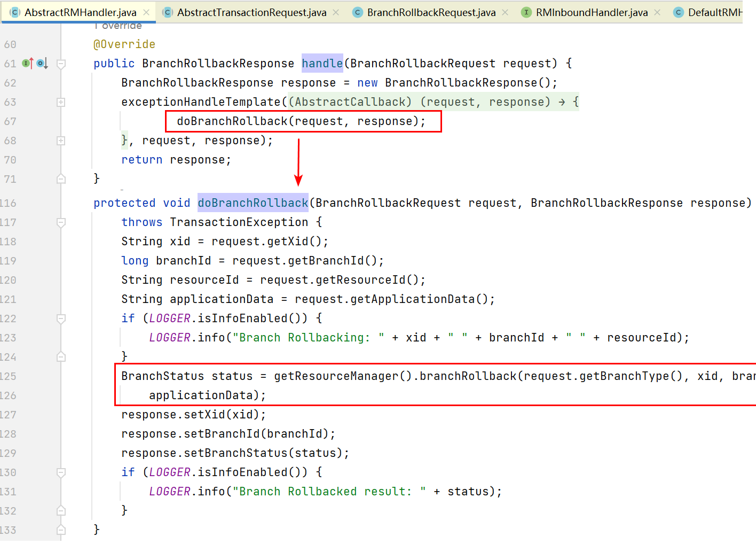The width and height of the screenshot is (756, 544).
Task: Click getResourceManager() call on line 125
Action: [343, 376]
